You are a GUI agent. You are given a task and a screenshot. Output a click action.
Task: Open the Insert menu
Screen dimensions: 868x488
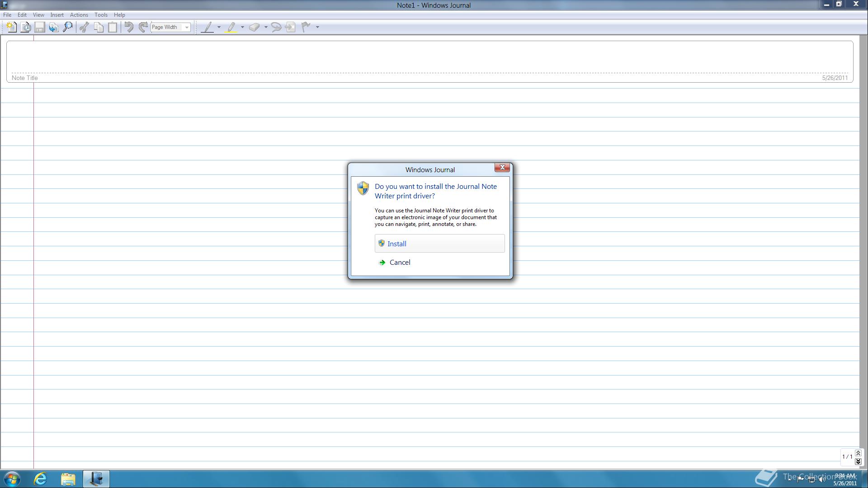[57, 15]
